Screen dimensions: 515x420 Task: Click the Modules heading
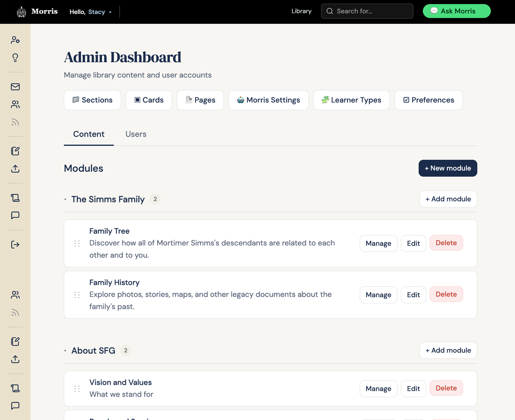(x=83, y=168)
